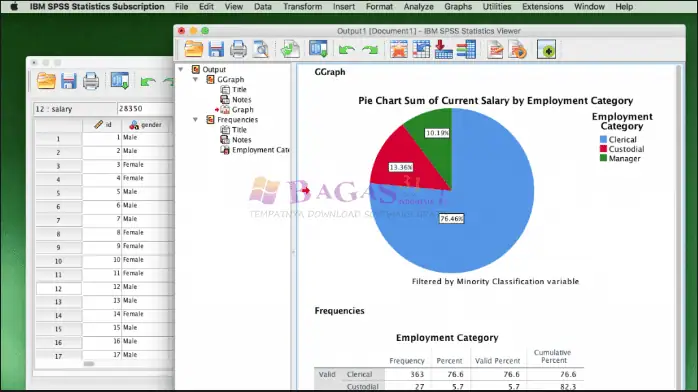Click the 13.36% pie slice label

(401, 167)
